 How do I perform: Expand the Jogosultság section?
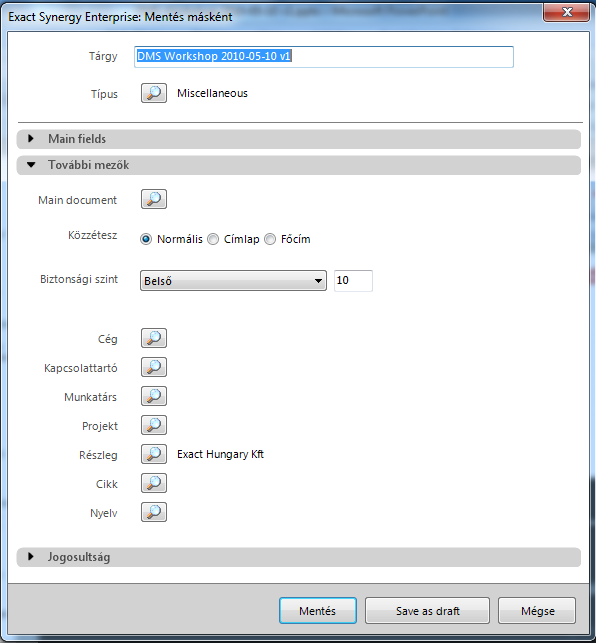pos(299,557)
